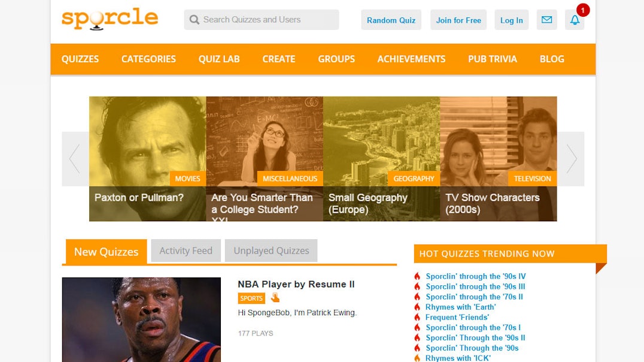Open the notifications bell icon
The height and width of the screenshot is (362, 644).
coord(575,20)
